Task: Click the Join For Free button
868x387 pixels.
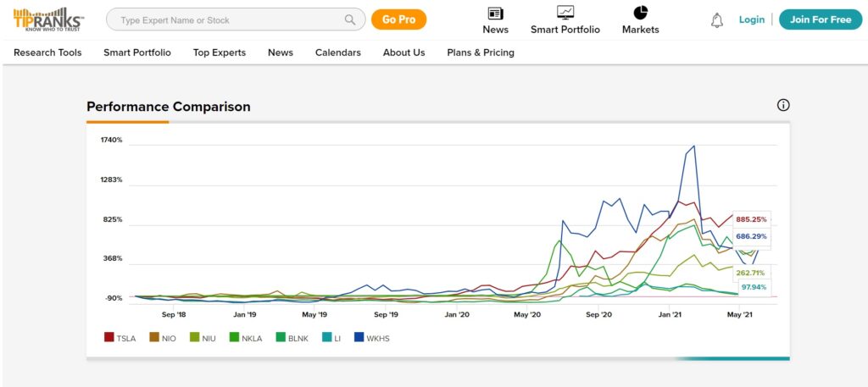Action: [x=821, y=19]
